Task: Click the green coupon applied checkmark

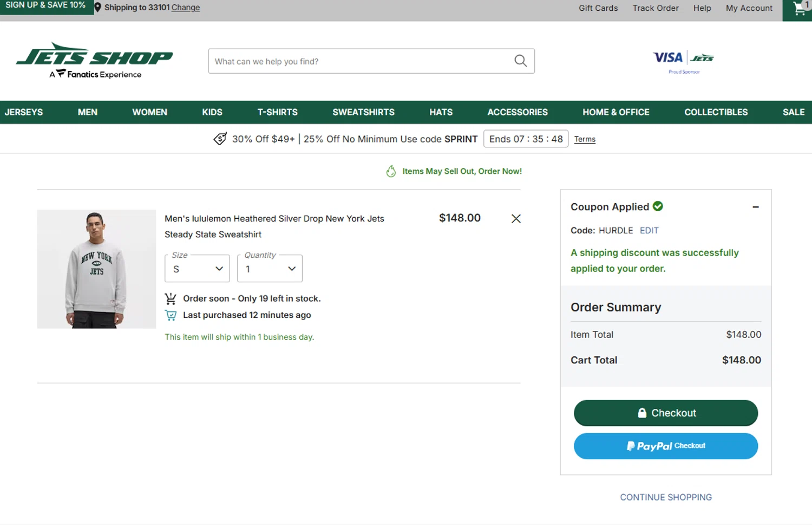Action: (658, 206)
